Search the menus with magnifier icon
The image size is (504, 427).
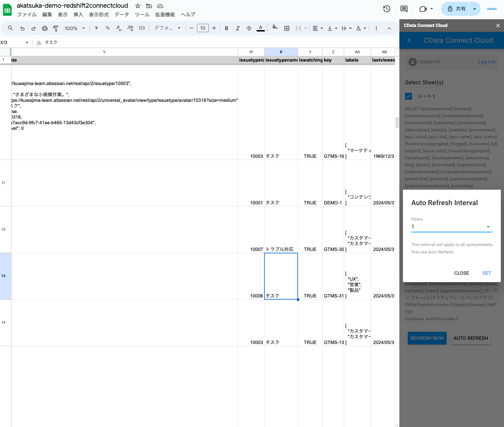10,28
